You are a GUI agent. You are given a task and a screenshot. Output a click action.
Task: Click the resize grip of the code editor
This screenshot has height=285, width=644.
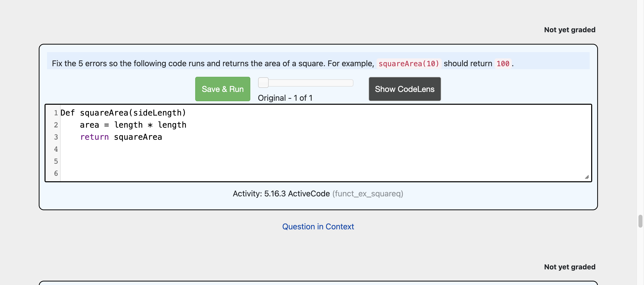[x=587, y=177]
